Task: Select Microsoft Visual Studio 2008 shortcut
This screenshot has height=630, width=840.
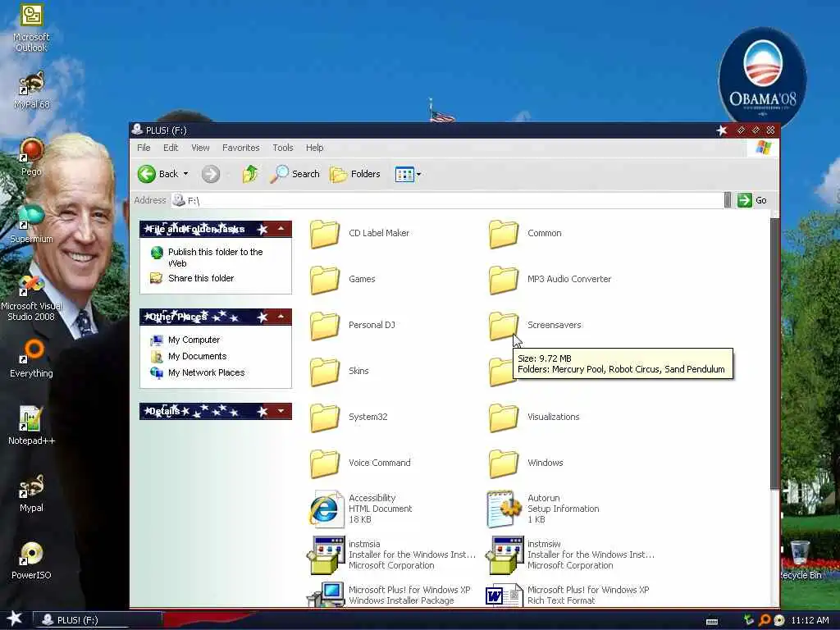Action: pyautogui.click(x=31, y=298)
